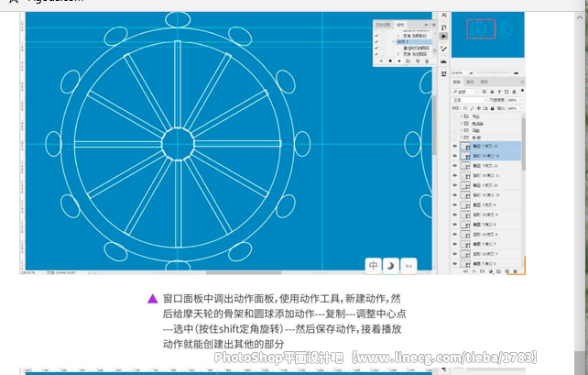Hide the 矩形 18 拷贝 11 layer
Screen dimensions: 588x375
click(455, 175)
